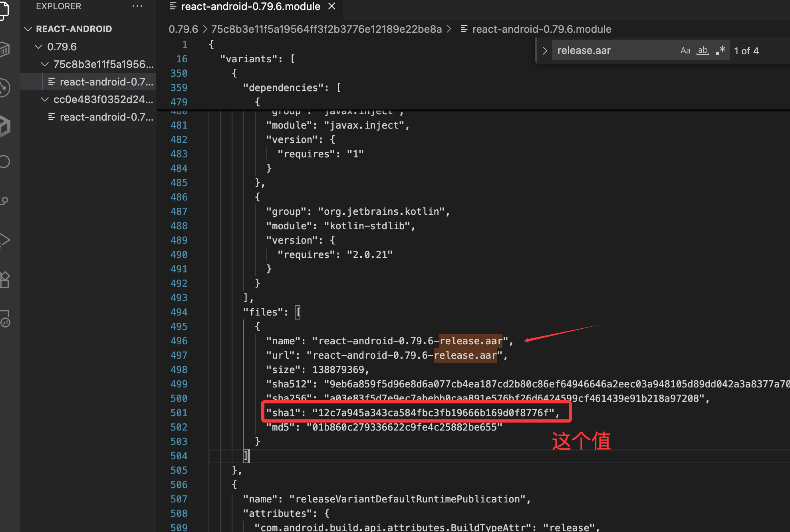Click the shapes extension icon near activity bar bottom
This screenshot has width=790, height=532.
(x=5, y=280)
